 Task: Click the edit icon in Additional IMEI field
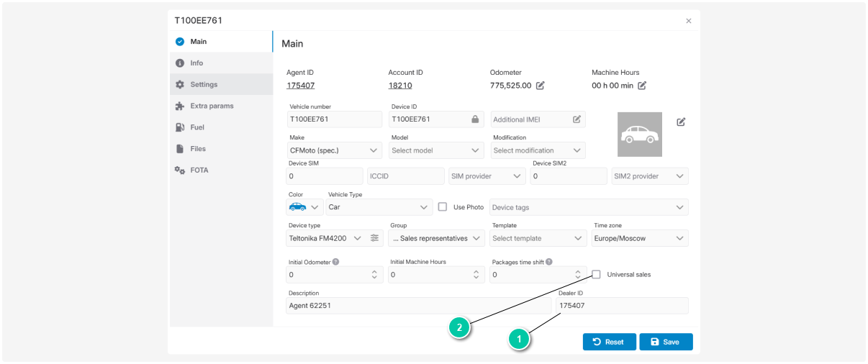pyautogui.click(x=577, y=119)
